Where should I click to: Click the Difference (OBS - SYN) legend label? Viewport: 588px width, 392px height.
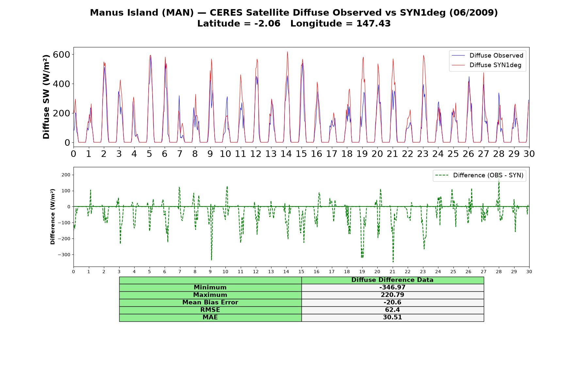(488, 175)
